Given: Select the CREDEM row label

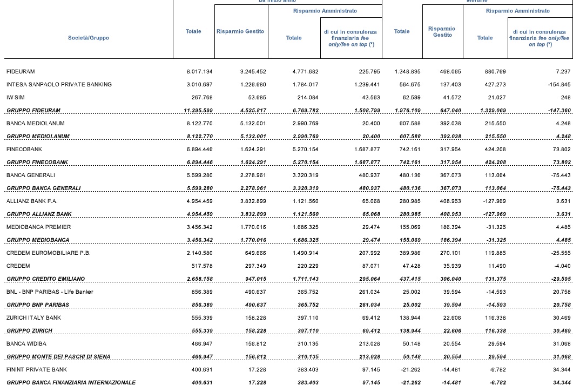Looking at the screenshot, I should point(18,266).
